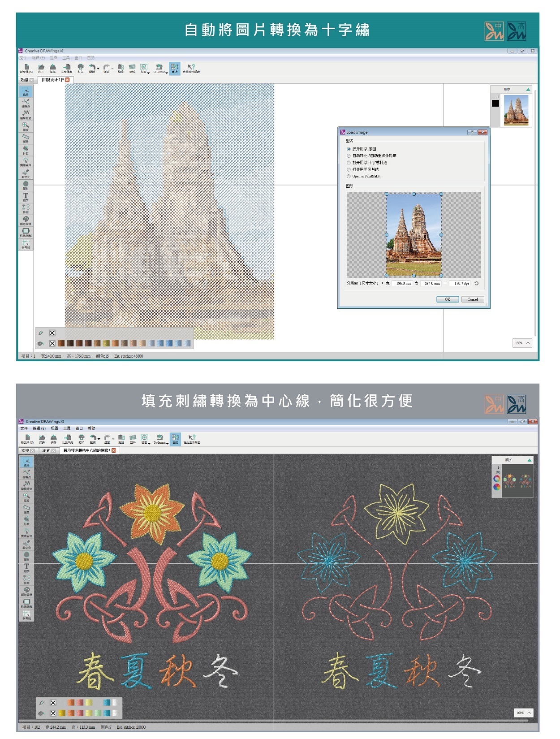Select the Text (T) tool beside the flower design
Viewport: 560px width, 739px height.
pyautogui.click(x=26, y=567)
